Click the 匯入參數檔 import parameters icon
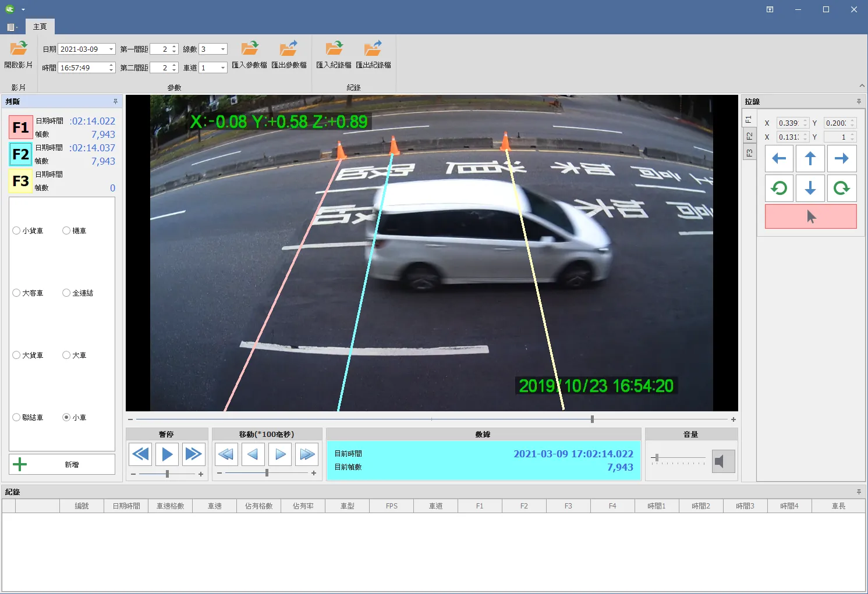 249,48
